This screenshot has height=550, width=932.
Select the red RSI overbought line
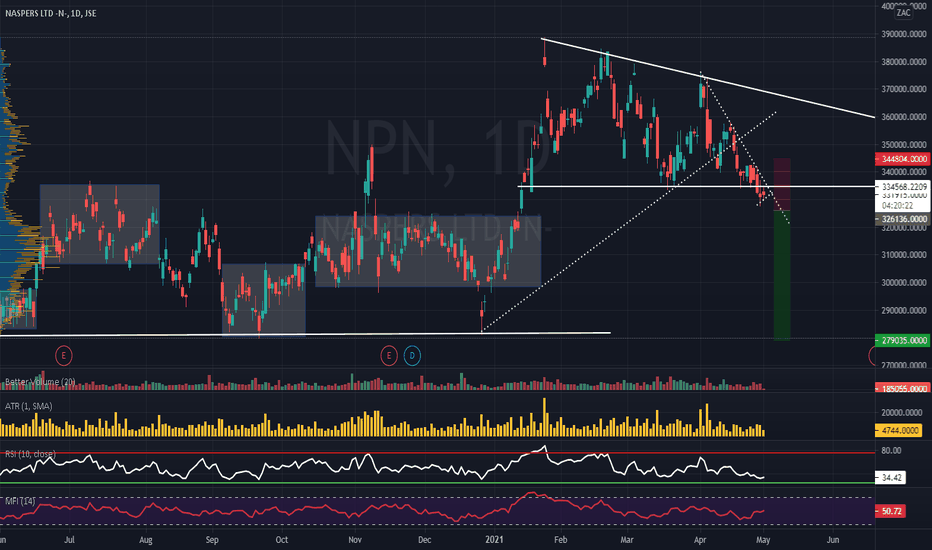[x=437, y=452]
